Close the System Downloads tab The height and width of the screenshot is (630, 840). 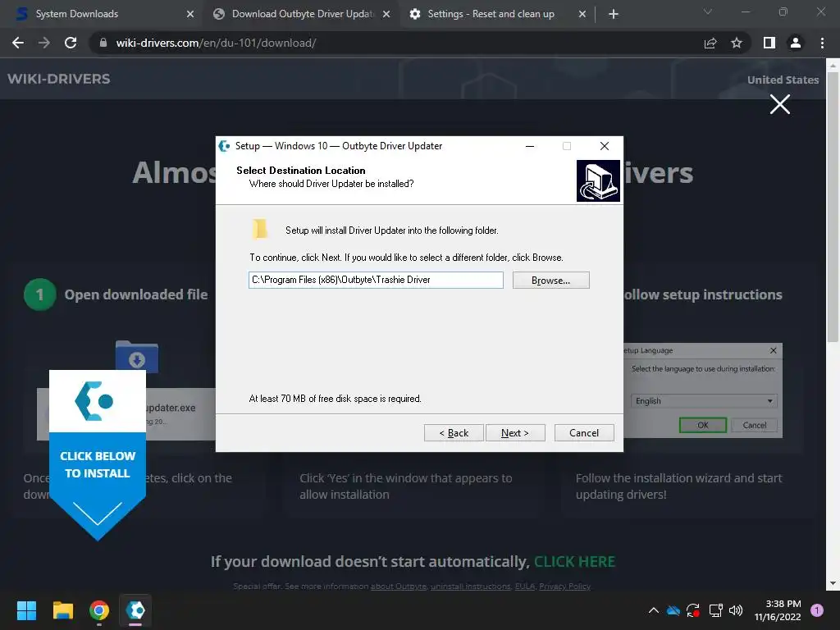[190, 14]
